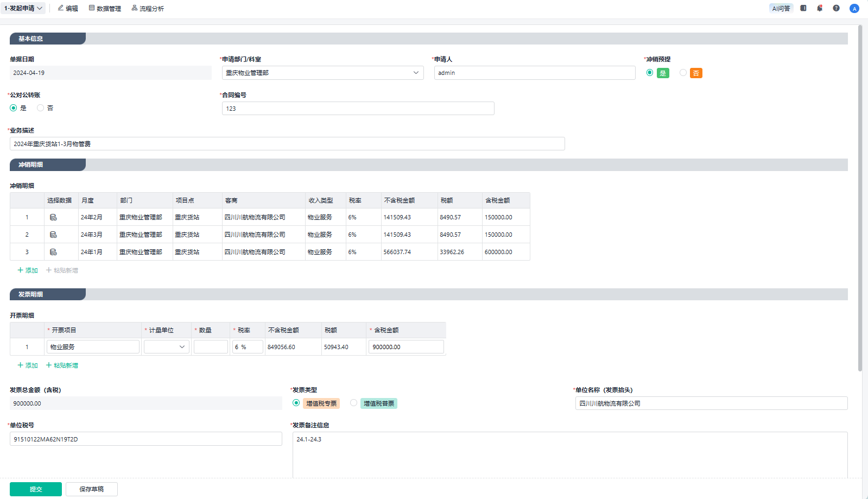Click the address book icon beside AI问答
868x499 pixels.
pos(803,8)
